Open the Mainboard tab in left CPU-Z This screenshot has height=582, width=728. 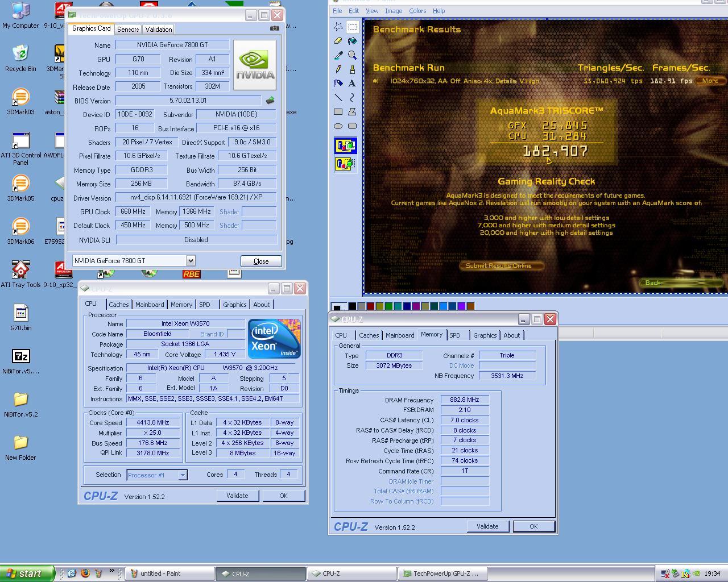pos(150,305)
